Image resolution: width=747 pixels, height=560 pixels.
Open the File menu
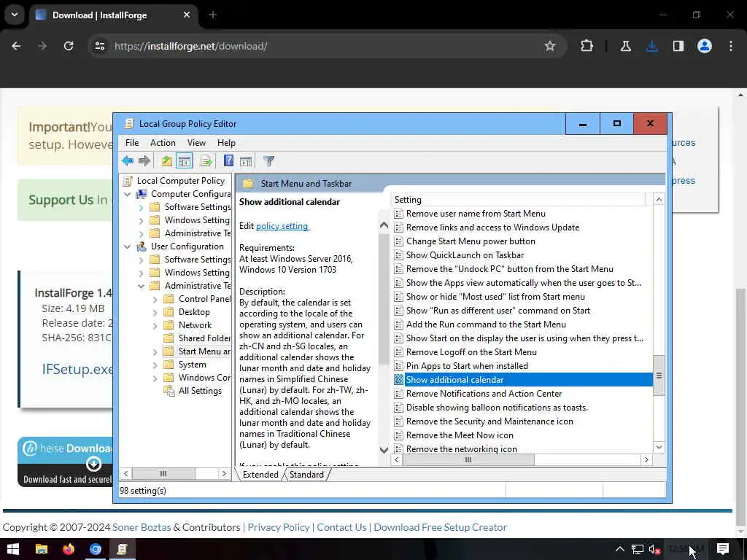tap(132, 143)
